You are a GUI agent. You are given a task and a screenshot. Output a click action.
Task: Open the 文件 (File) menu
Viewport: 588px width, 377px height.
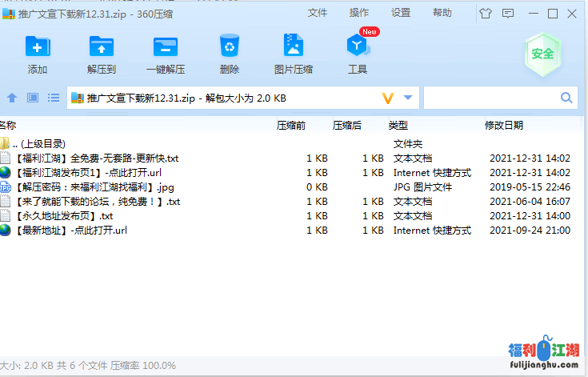(318, 13)
